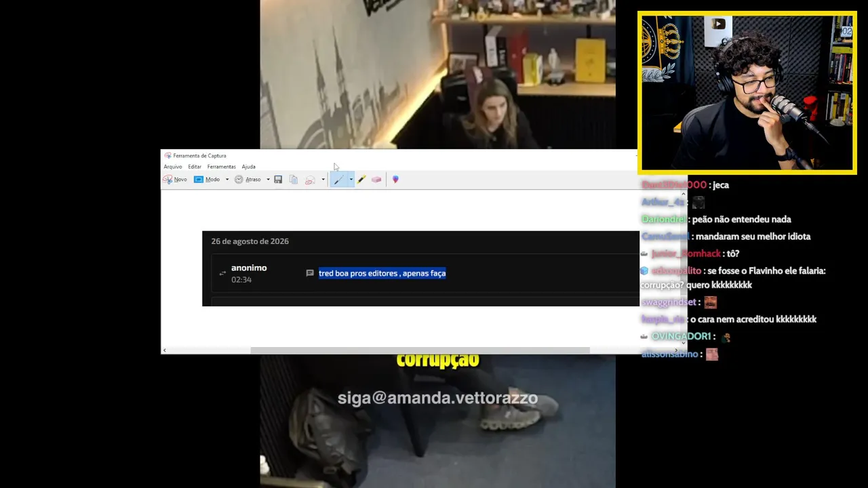Open the Ajuda menu

(x=249, y=167)
